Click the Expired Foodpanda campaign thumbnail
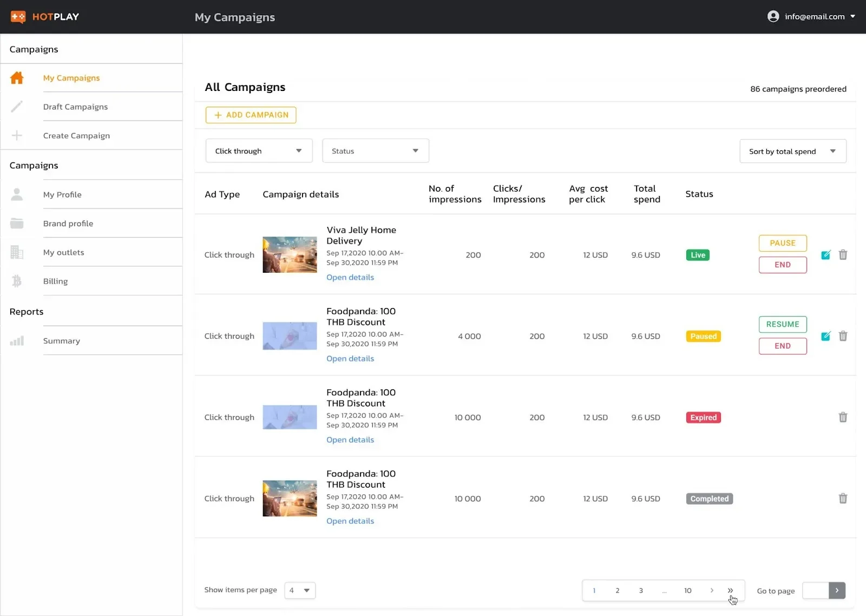The width and height of the screenshot is (866, 616). point(290,417)
